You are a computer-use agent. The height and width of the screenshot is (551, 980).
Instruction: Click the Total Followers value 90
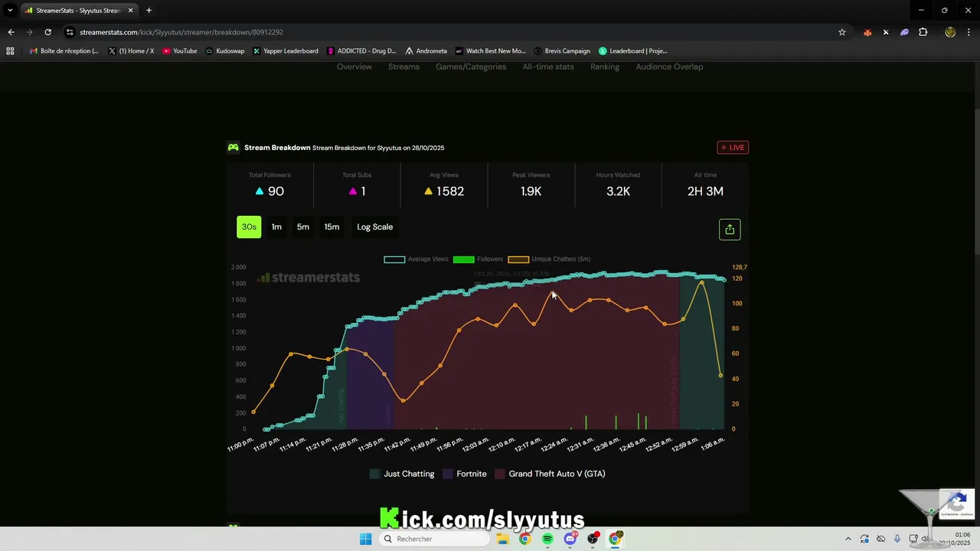[x=276, y=191]
